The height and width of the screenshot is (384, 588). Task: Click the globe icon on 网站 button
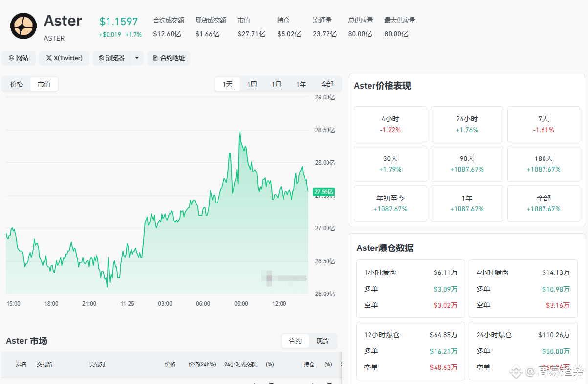(11, 58)
